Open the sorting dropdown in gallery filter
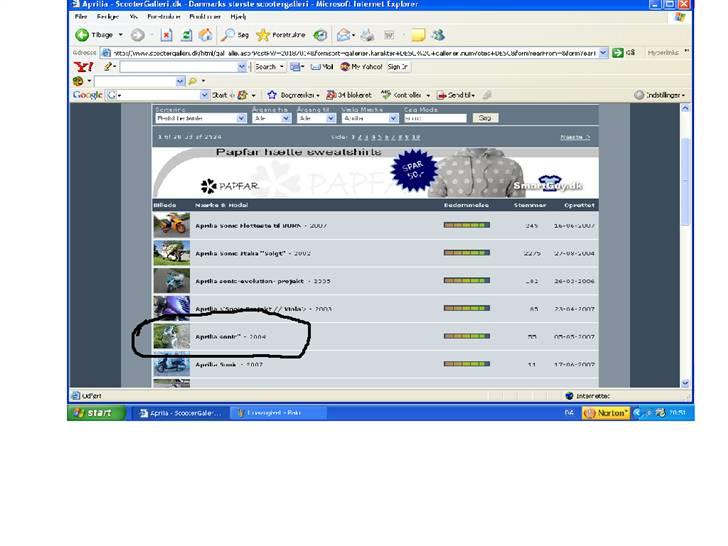Screen dimensions: 728x546 pos(241,118)
